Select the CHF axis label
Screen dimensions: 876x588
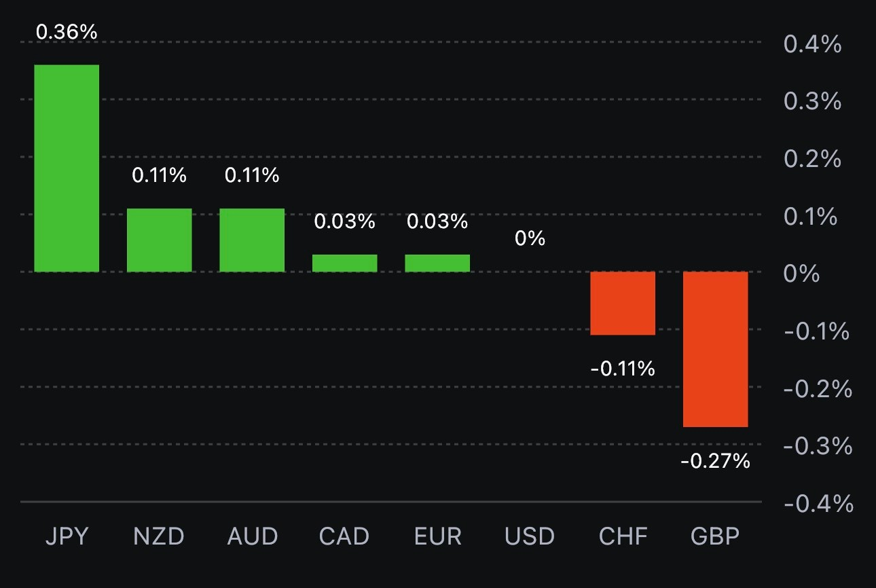623,536
